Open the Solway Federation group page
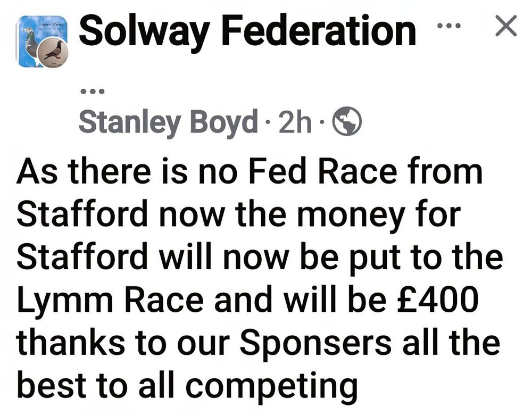 (x=247, y=31)
